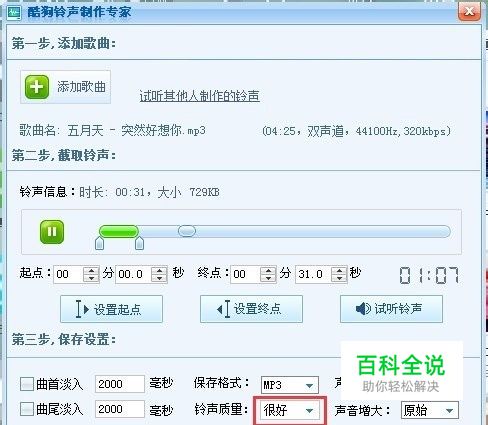Decrease 起点 minutes with the down arrow
The width and height of the screenshot is (488, 425).
(x=91, y=278)
